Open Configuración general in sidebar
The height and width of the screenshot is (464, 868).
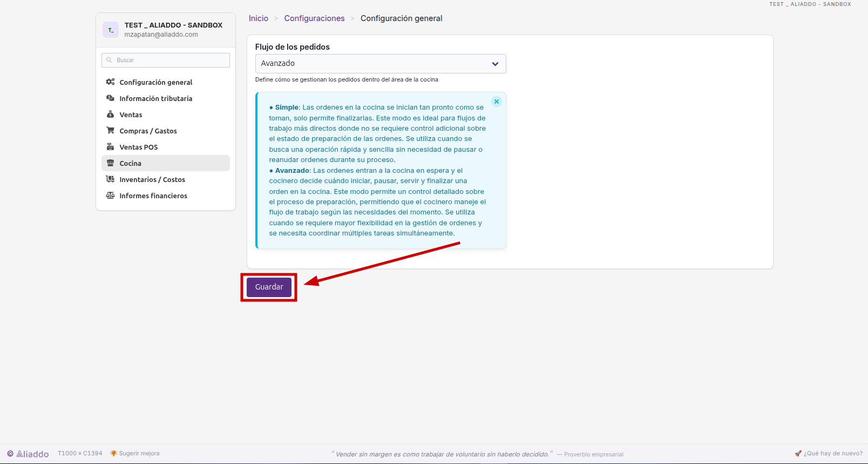click(166, 82)
